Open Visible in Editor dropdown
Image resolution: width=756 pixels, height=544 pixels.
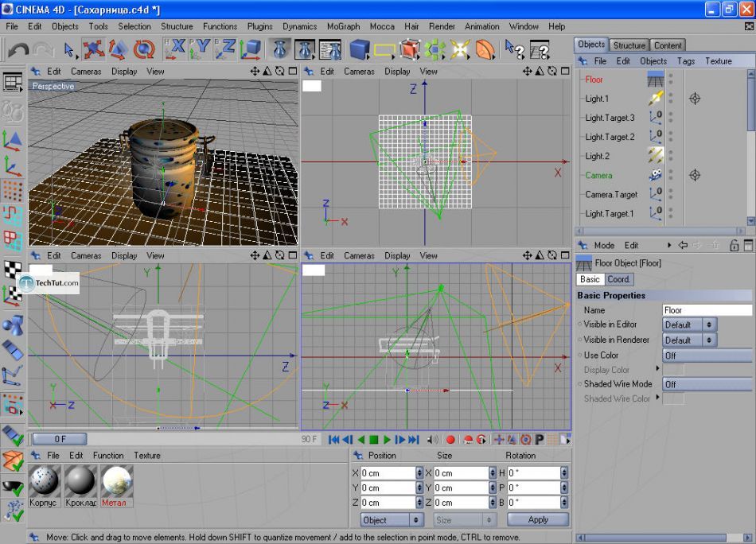tap(689, 324)
